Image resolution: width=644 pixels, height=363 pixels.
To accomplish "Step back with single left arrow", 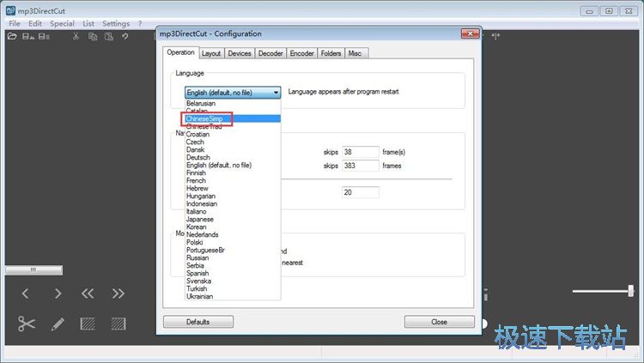I will pyautogui.click(x=26, y=293).
